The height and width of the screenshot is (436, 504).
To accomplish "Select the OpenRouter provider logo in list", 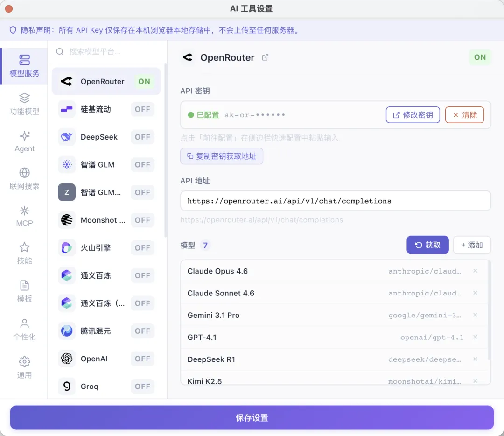I will (67, 81).
